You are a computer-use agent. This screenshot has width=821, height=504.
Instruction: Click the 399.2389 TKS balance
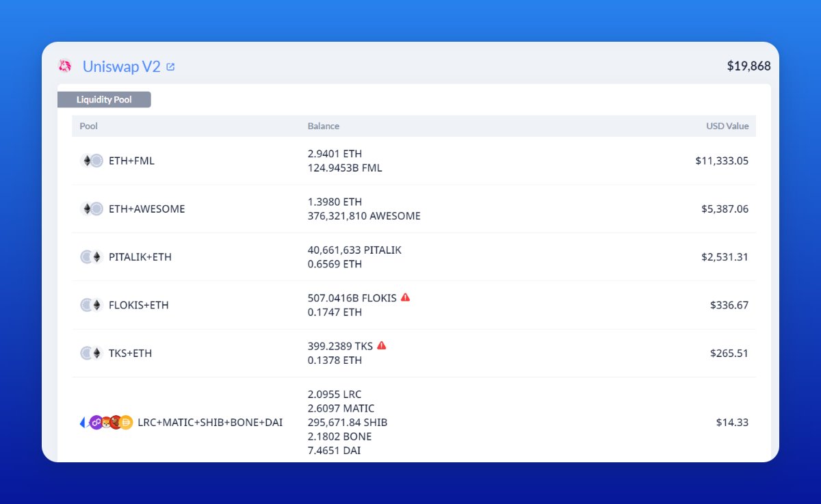tap(340, 346)
